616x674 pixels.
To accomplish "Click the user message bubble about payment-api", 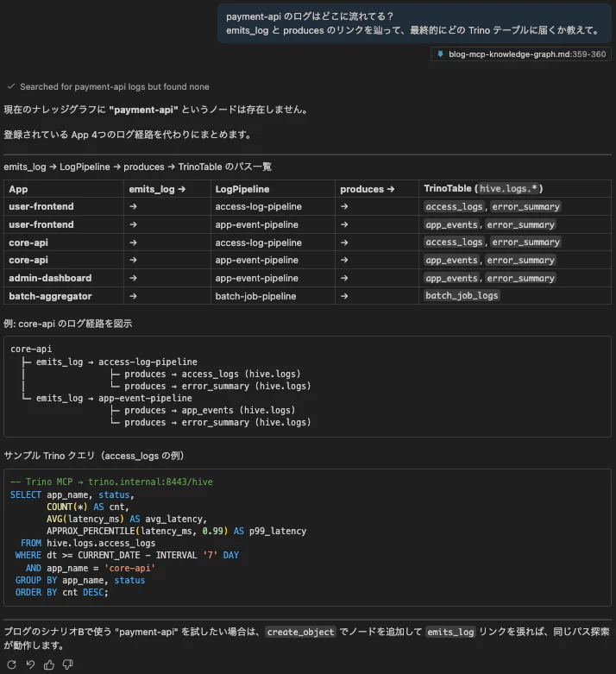I will pyautogui.click(x=414, y=23).
